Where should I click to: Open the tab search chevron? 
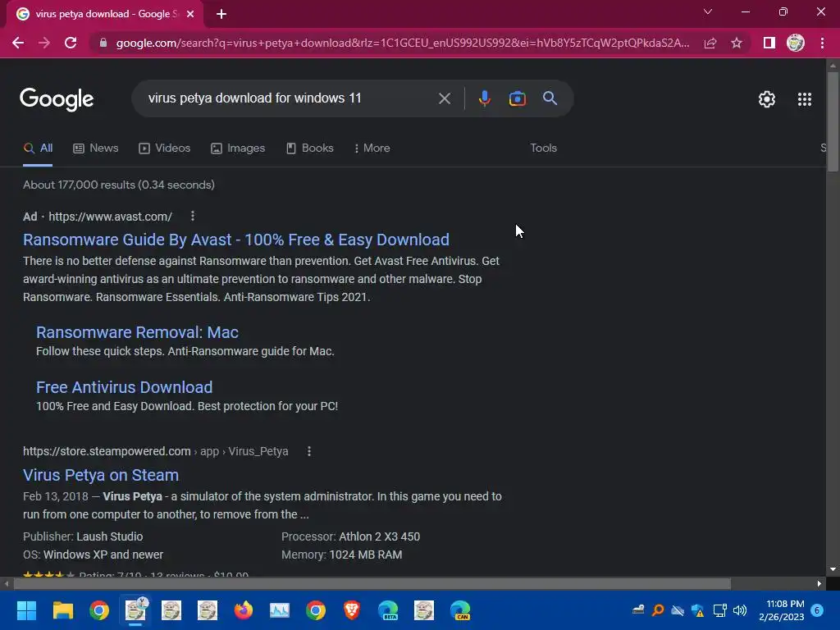pyautogui.click(x=708, y=11)
